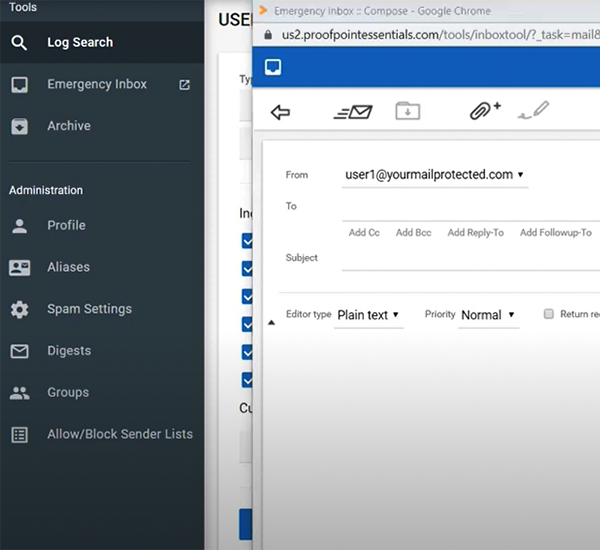The width and height of the screenshot is (600, 550).
Task: Click the Aliases contact card icon
Action: click(x=20, y=268)
